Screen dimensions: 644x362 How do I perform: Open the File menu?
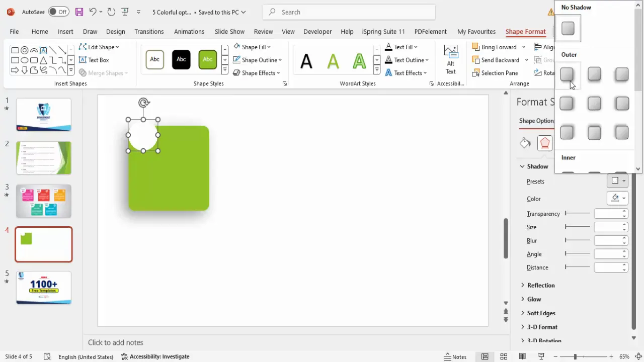14,31
